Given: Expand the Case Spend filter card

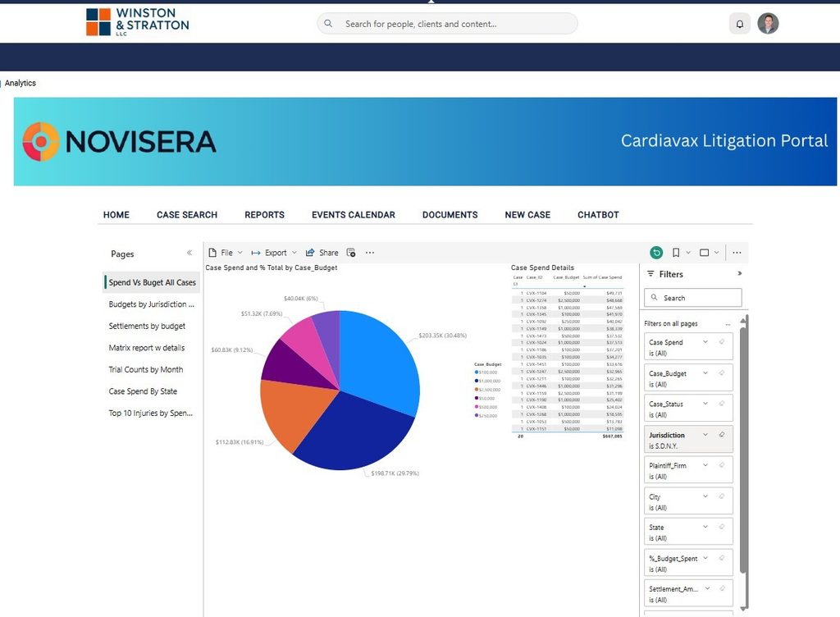Looking at the screenshot, I should pos(705,341).
